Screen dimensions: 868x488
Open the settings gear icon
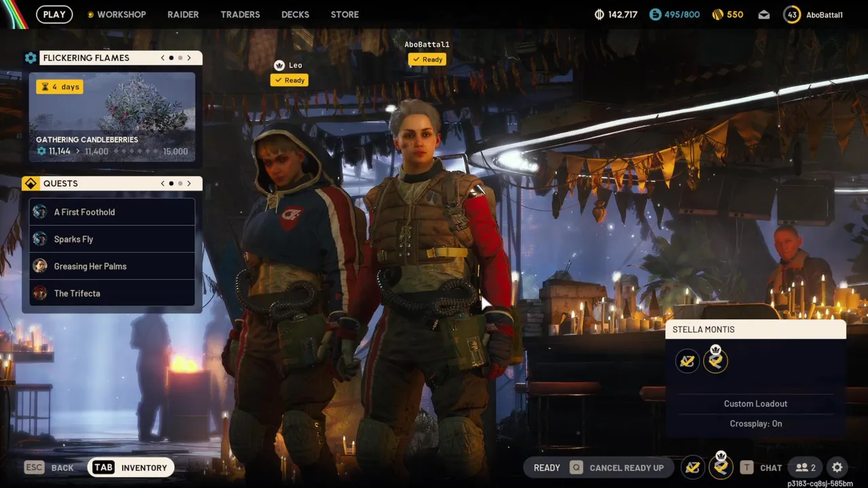837,468
